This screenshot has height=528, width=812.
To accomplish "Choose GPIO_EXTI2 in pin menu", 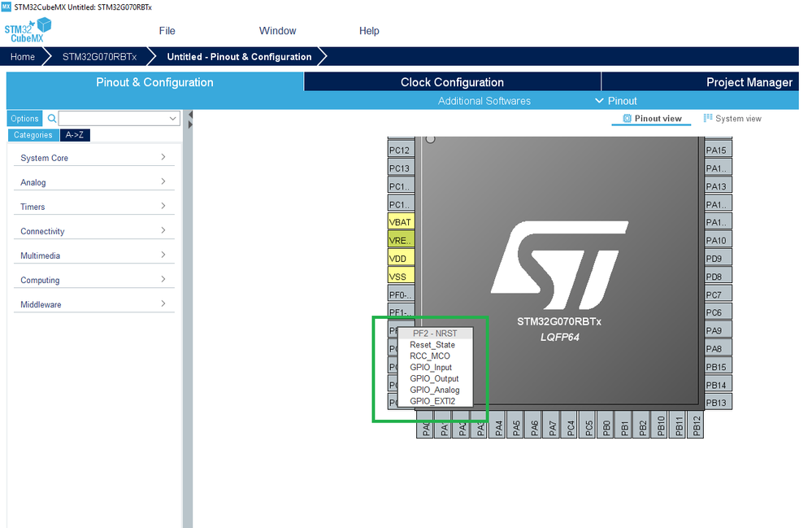I will [x=435, y=401].
